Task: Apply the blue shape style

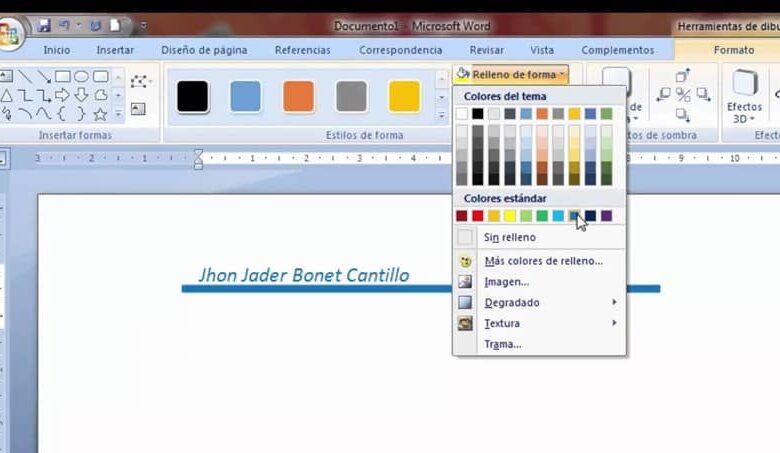Action: (246, 96)
